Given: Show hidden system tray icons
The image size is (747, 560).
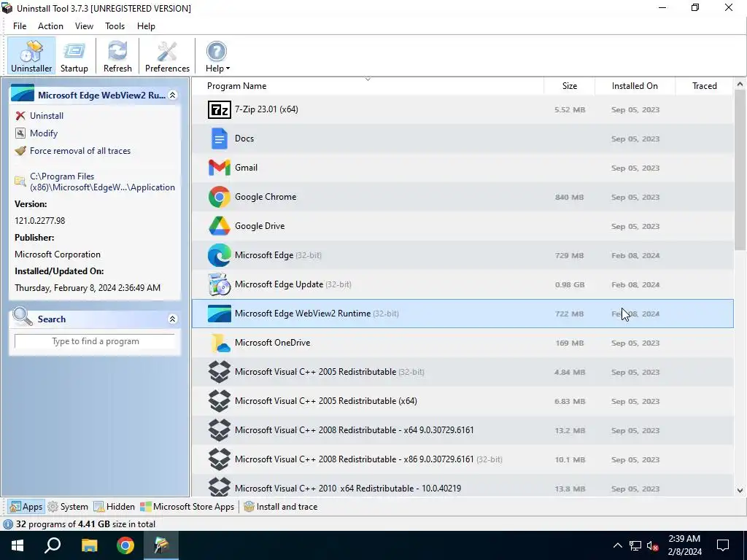Looking at the screenshot, I should pos(617,545).
